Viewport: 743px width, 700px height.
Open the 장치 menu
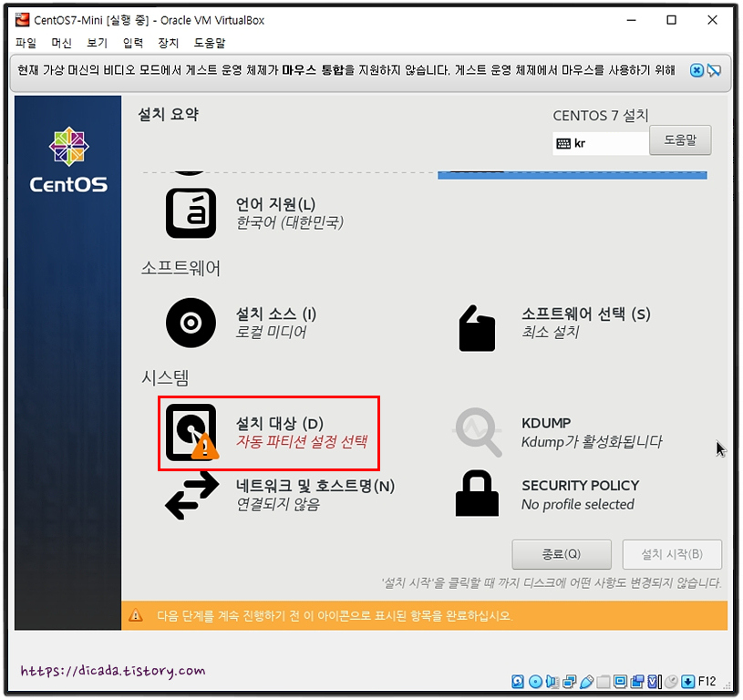169,43
